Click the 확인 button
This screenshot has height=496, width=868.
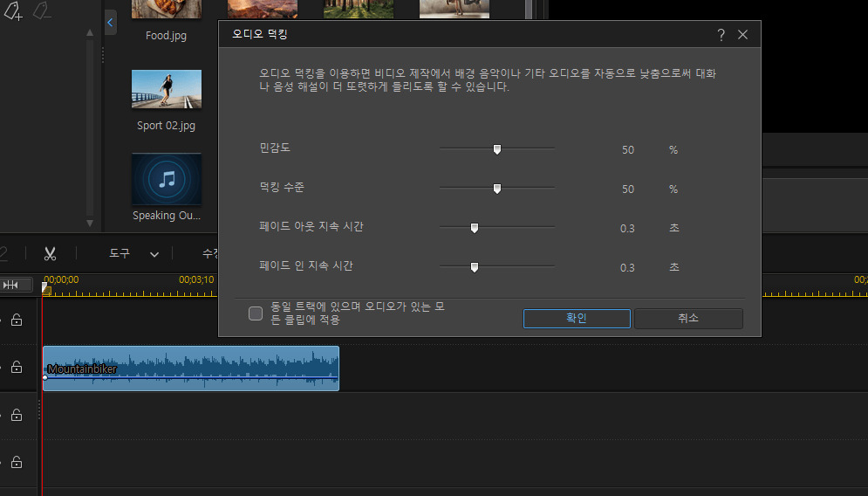[577, 318]
